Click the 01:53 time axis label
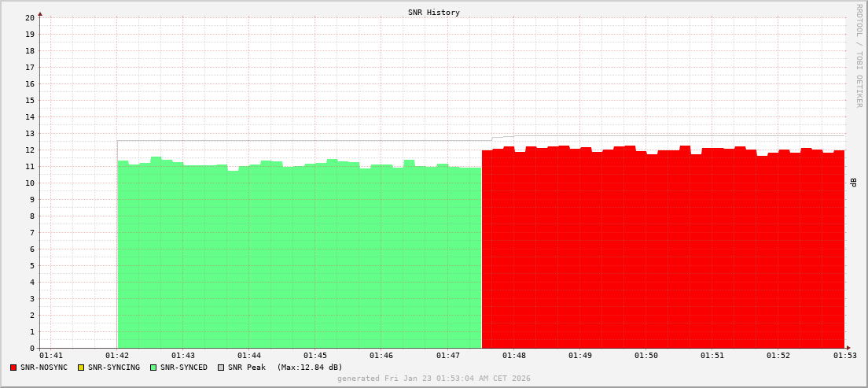 [x=844, y=357]
